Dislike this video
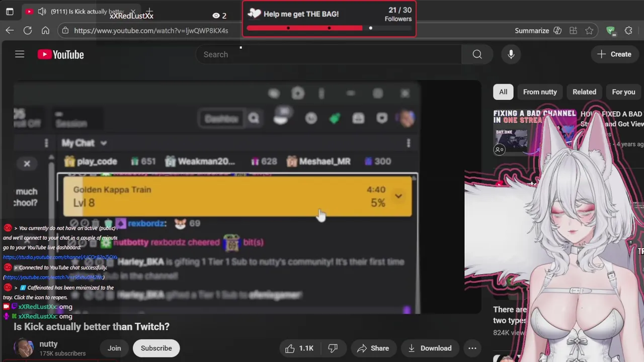 pyautogui.click(x=333, y=348)
